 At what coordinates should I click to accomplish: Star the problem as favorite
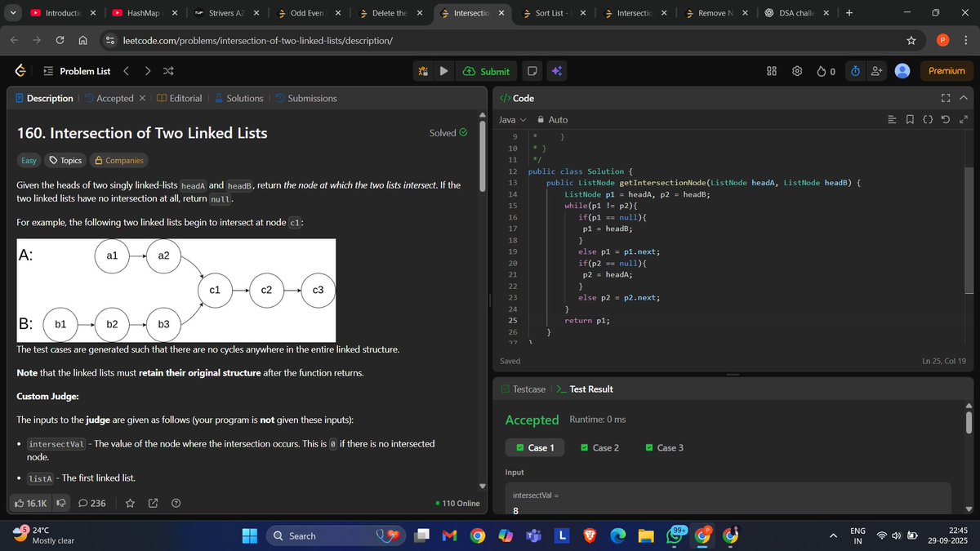130,503
